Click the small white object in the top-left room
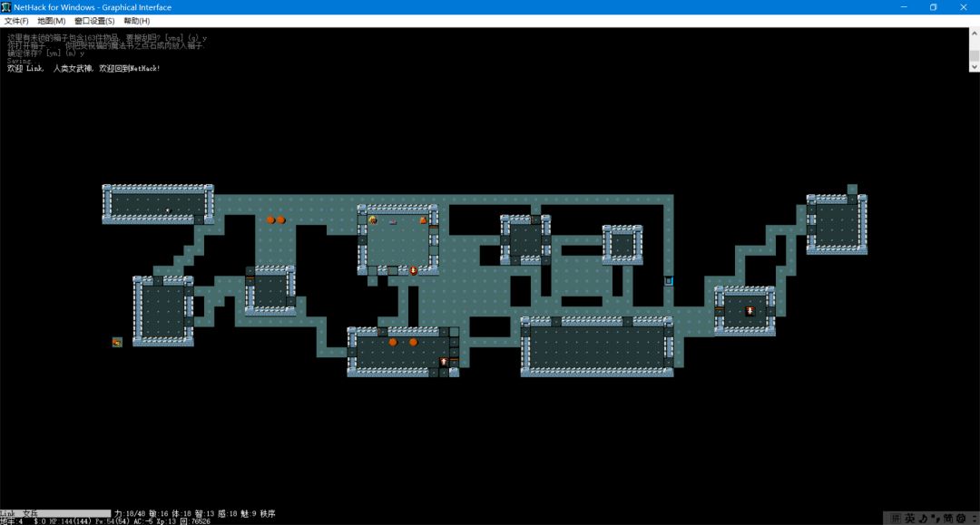Image resolution: width=980 pixels, height=525 pixels. [x=168, y=210]
